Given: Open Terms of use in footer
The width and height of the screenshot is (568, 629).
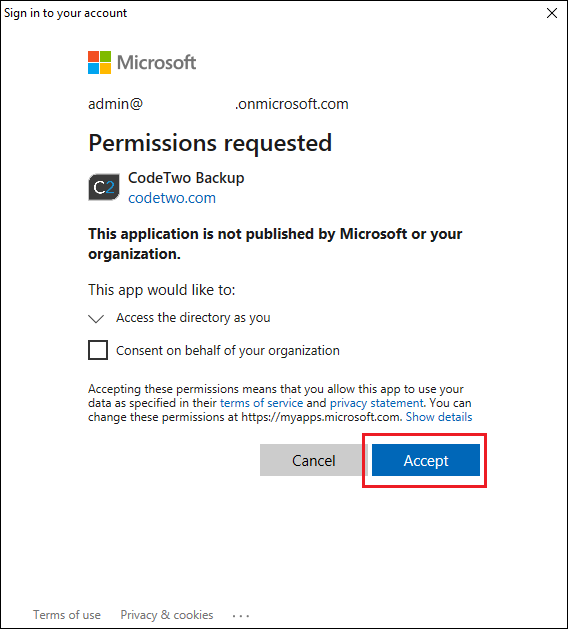Looking at the screenshot, I should (67, 615).
